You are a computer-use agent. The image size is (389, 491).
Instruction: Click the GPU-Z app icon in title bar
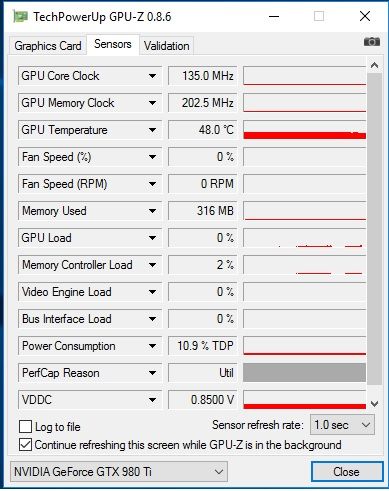click(x=20, y=16)
